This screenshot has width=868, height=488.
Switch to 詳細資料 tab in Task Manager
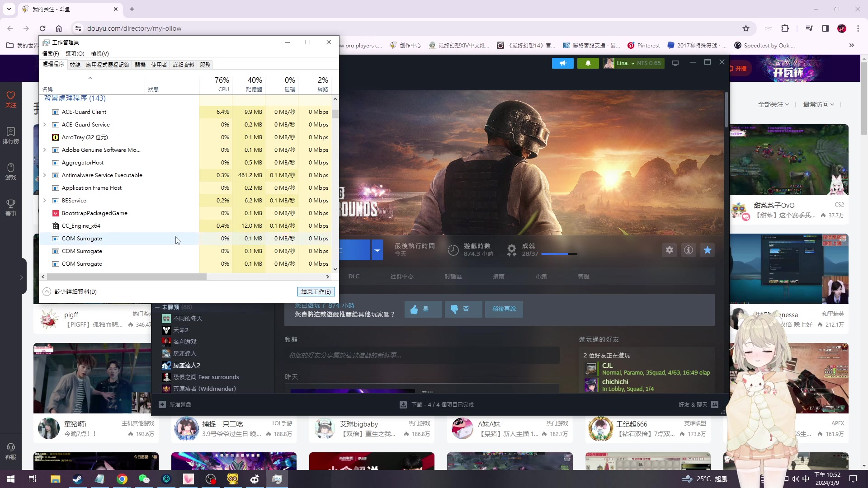(x=184, y=65)
